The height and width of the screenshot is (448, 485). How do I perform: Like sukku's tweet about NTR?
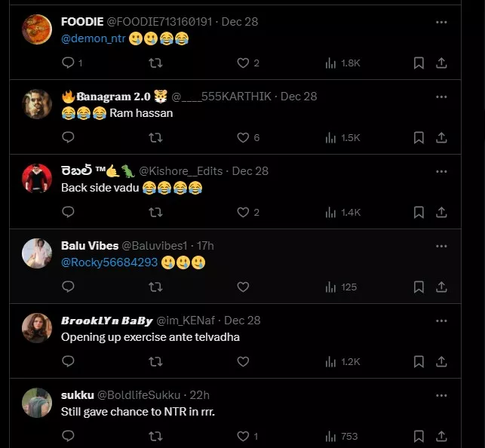point(243,436)
